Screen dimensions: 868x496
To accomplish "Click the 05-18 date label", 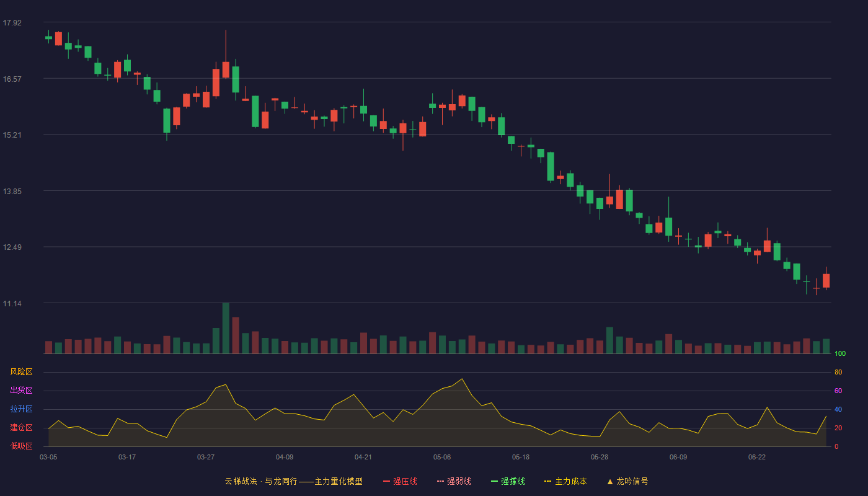I will tap(521, 457).
